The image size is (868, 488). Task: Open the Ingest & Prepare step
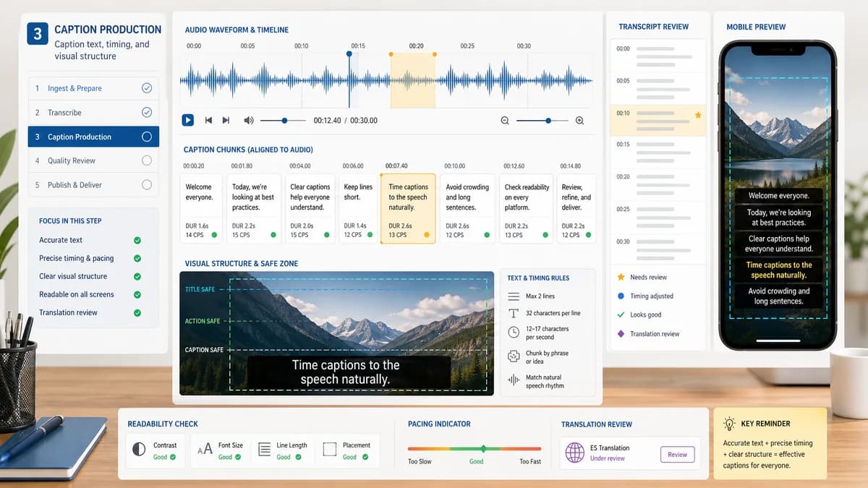(x=93, y=88)
